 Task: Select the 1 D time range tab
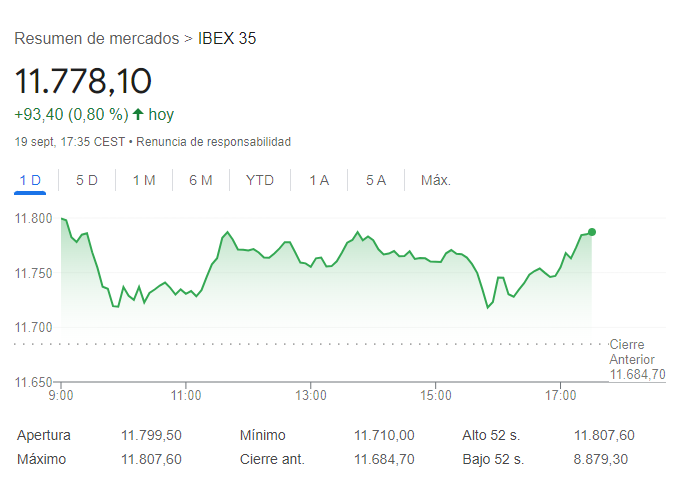pyautogui.click(x=30, y=180)
